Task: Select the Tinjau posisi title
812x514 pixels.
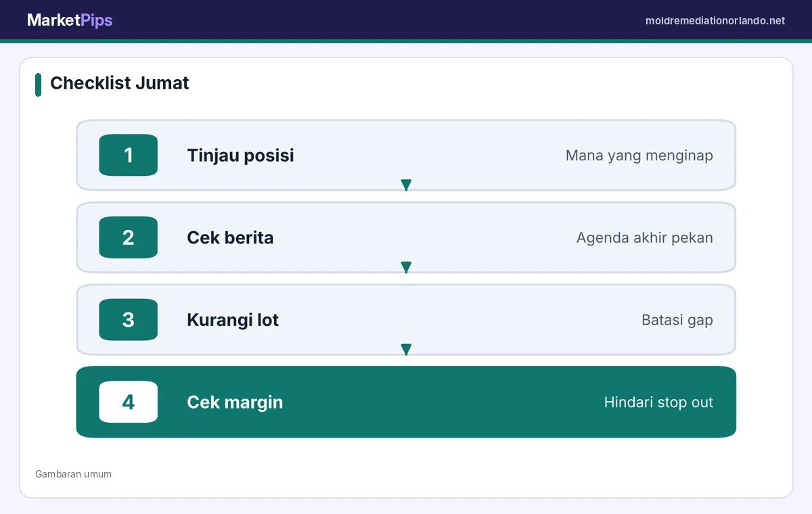Action: 240,156
